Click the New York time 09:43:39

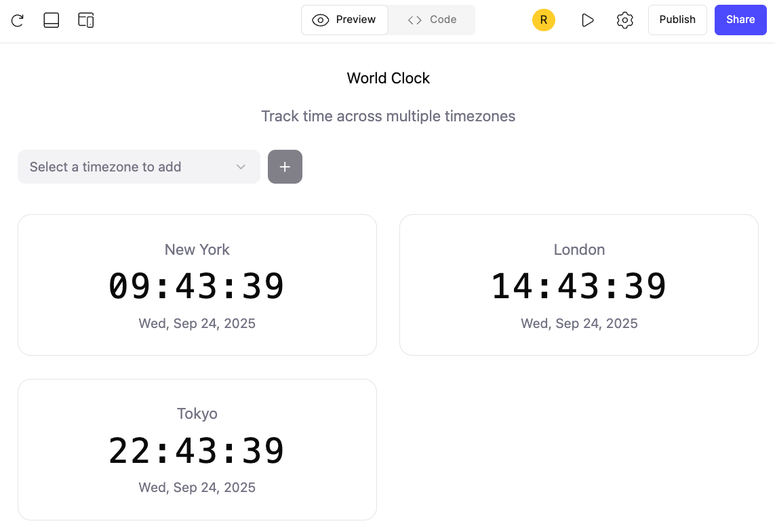tap(197, 286)
